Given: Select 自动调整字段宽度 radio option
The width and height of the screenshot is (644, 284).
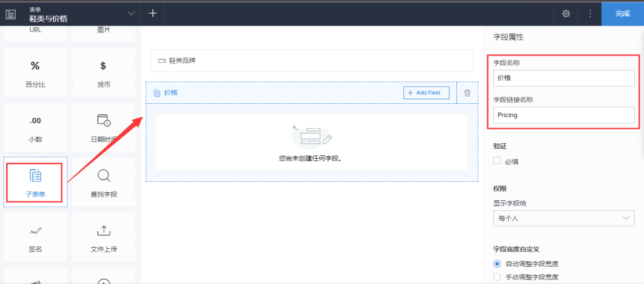Looking at the screenshot, I should [x=497, y=264].
